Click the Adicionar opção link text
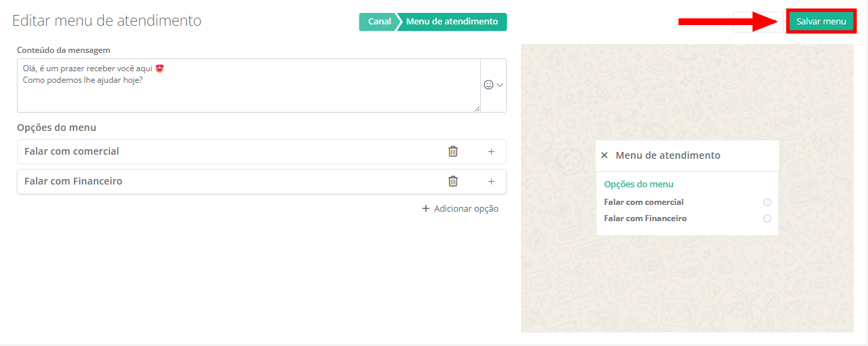The height and width of the screenshot is (346, 868). click(x=466, y=209)
